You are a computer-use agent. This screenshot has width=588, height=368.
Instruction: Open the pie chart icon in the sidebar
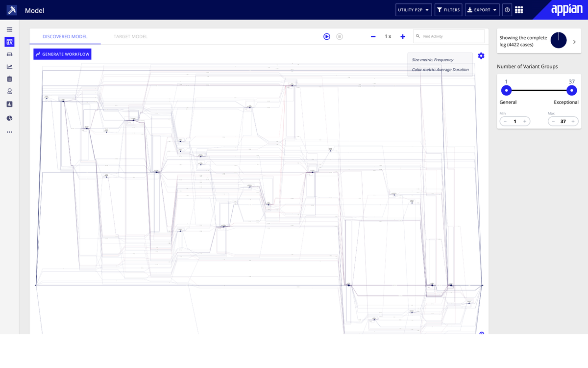coord(9,118)
